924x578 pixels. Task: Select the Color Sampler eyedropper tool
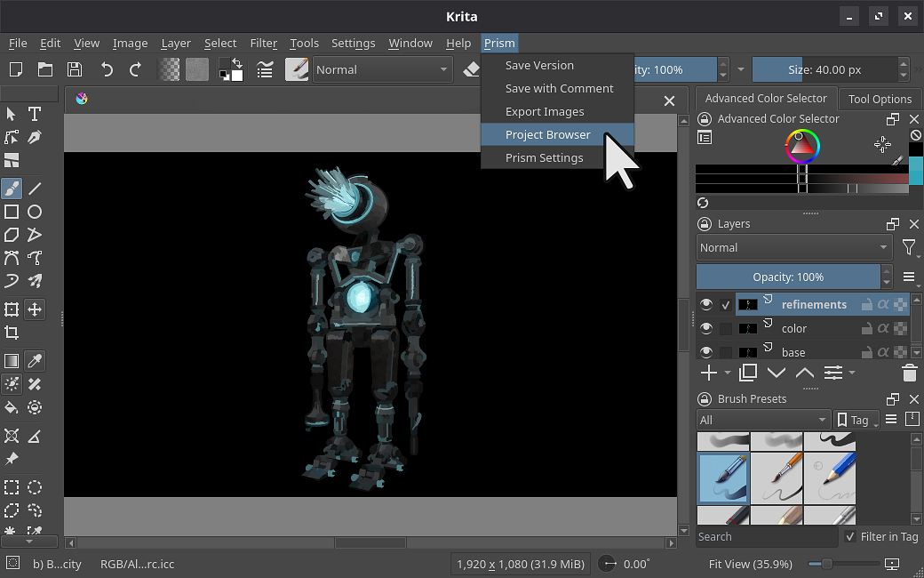pyautogui.click(x=35, y=361)
